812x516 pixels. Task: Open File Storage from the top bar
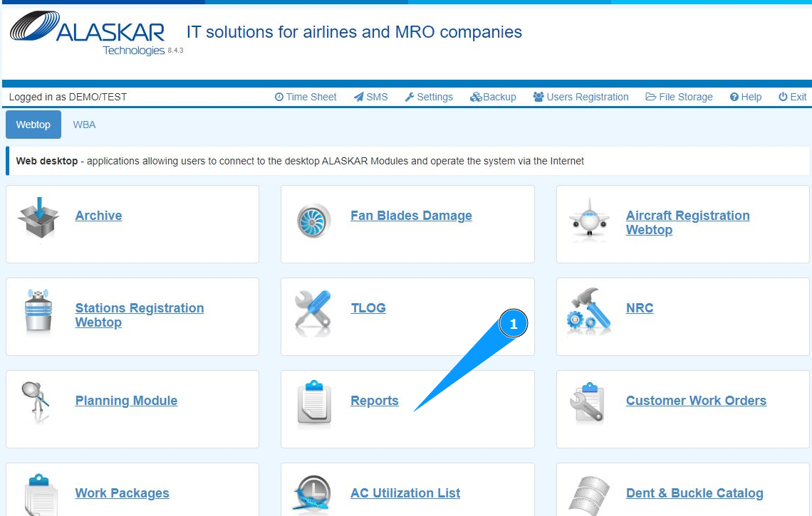pyautogui.click(x=679, y=97)
